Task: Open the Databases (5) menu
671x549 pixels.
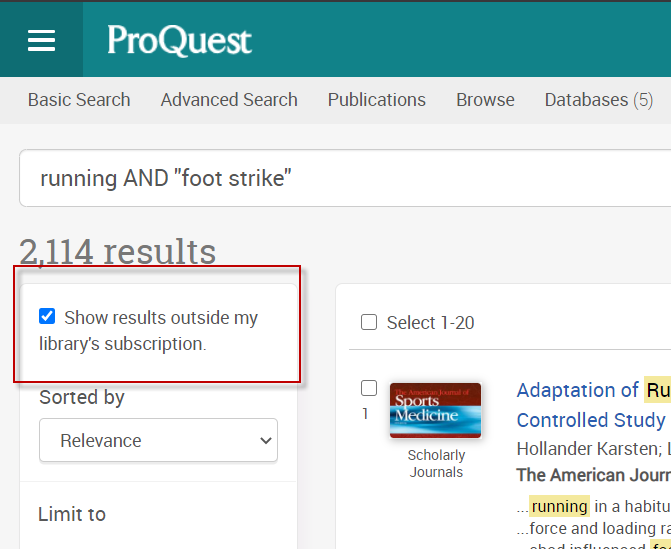Action: pyautogui.click(x=598, y=100)
